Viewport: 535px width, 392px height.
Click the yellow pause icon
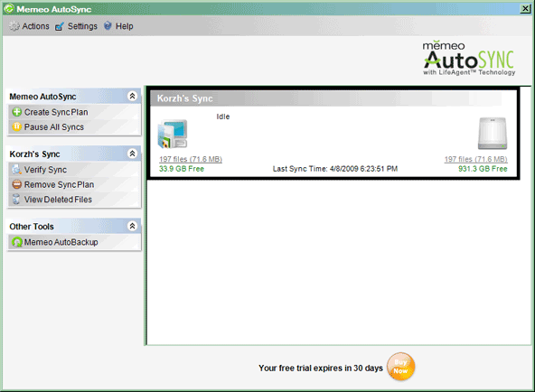pos(16,126)
